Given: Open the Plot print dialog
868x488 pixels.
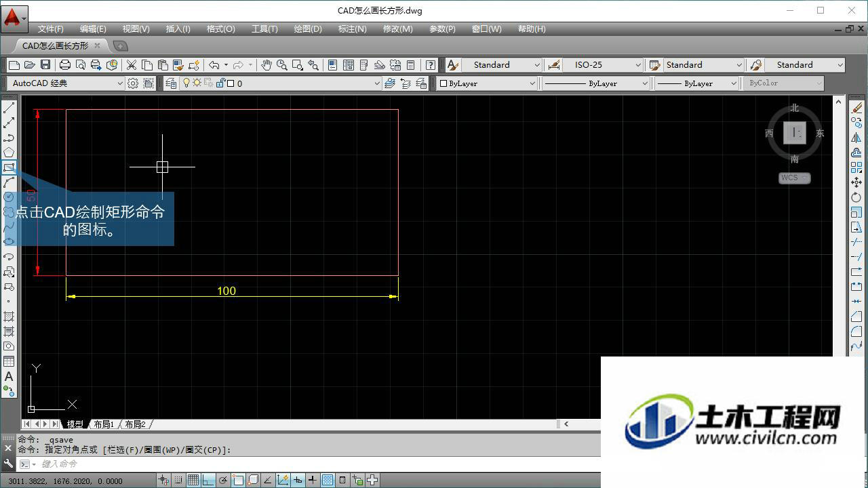Looking at the screenshot, I should coord(65,65).
